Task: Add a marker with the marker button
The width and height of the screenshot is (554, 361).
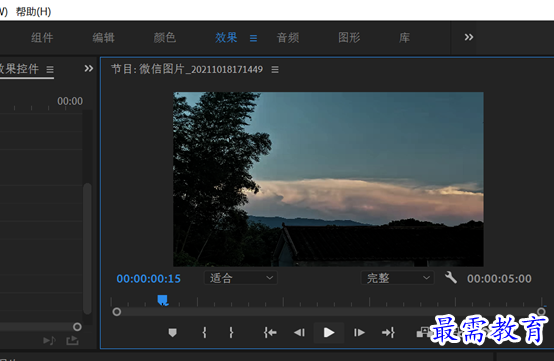Action: point(172,332)
